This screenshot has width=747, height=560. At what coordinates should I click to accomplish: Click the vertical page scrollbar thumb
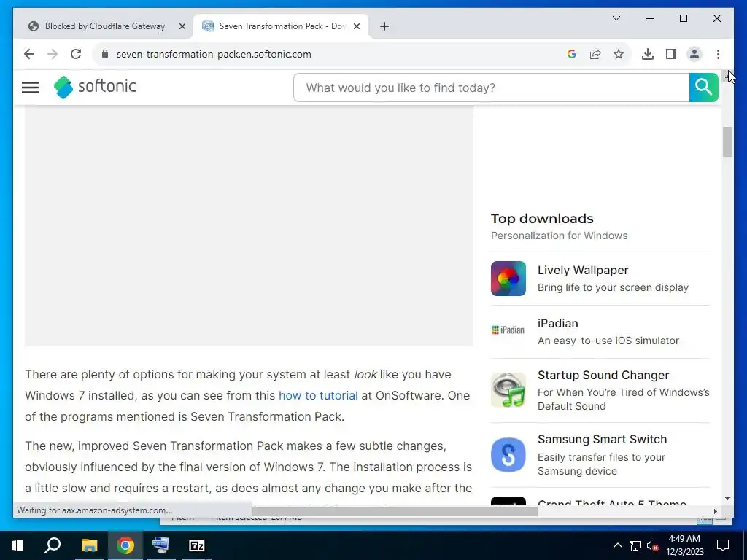pos(727,142)
